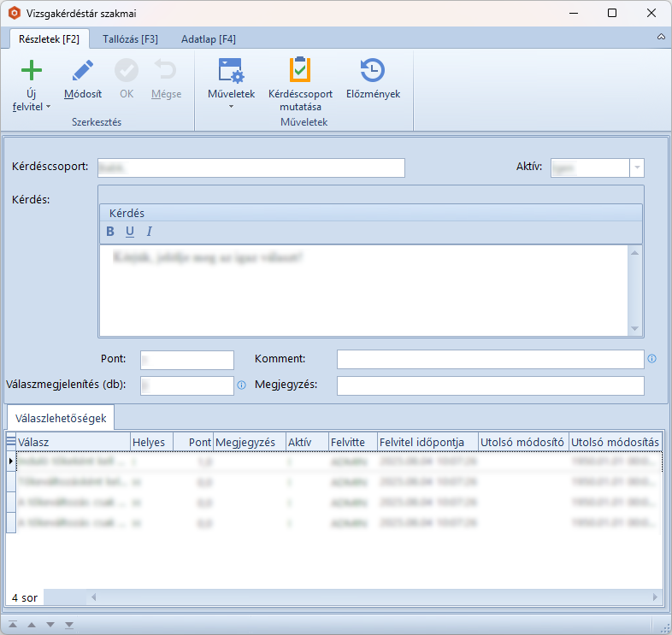
Task: Click the answers grid horizontal scrollbar
Action: click(x=342, y=597)
